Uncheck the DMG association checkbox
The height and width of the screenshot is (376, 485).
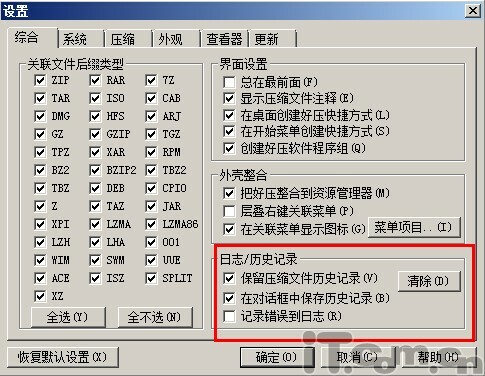click(40, 116)
